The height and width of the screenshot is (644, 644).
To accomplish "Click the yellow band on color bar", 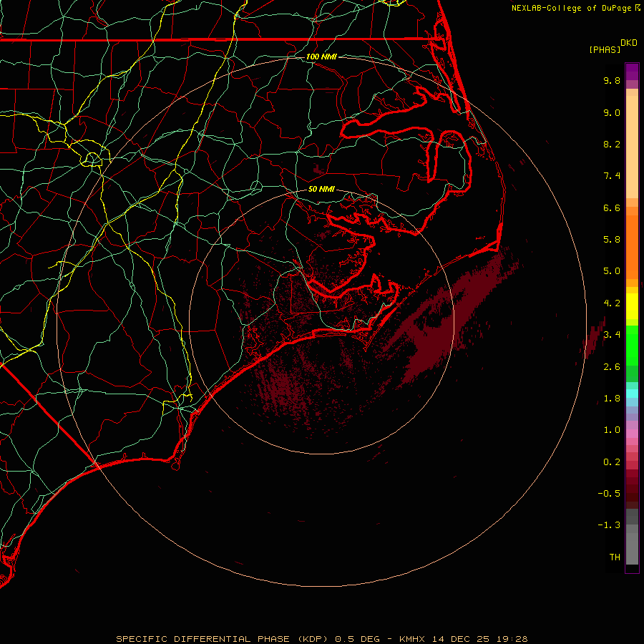I will 632,306.
